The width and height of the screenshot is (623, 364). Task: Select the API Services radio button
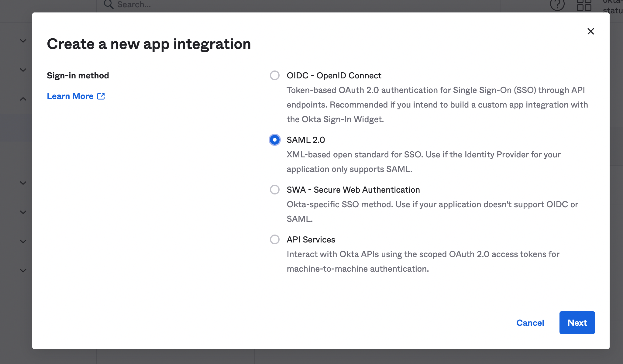[275, 239]
